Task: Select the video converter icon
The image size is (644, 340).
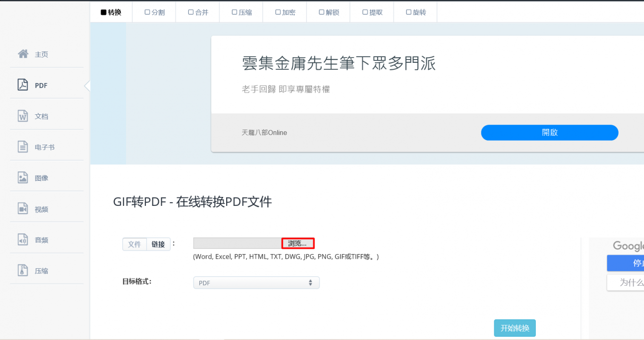Action: click(23, 209)
